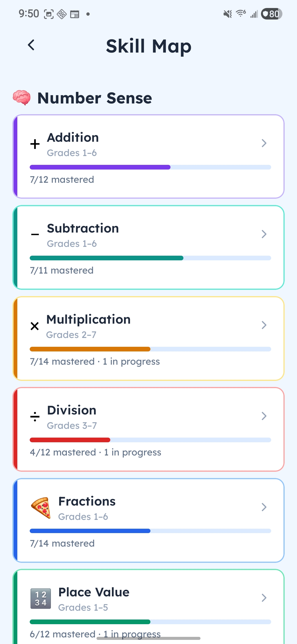Image resolution: width=297 pixels, height=644 pixels.
Task: Click the Division symbol icon
Action: tap(35, 416)
